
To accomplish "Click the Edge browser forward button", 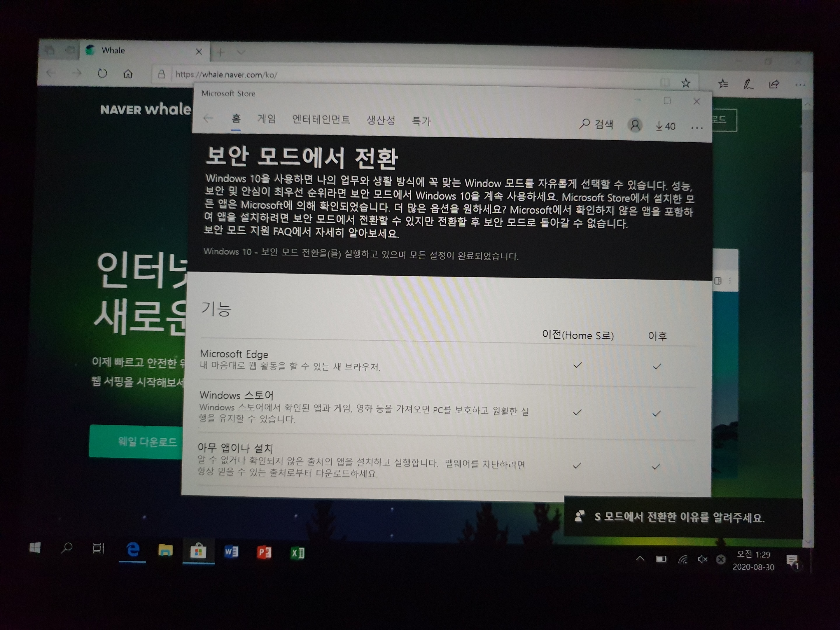I will pyautogui.click(x=77, y=73).
